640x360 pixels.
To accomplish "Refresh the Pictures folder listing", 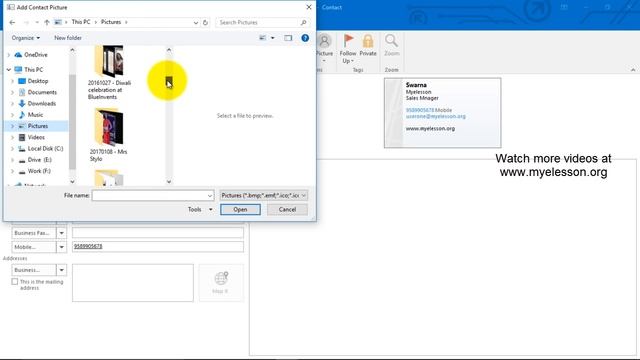I will click(x=205, y=22).
